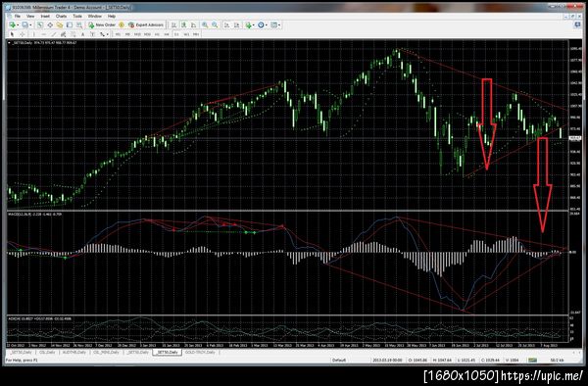Screen dimensions: 588x386
Task: Open the chat icon at the toolbar's right end
Action: 577,24
